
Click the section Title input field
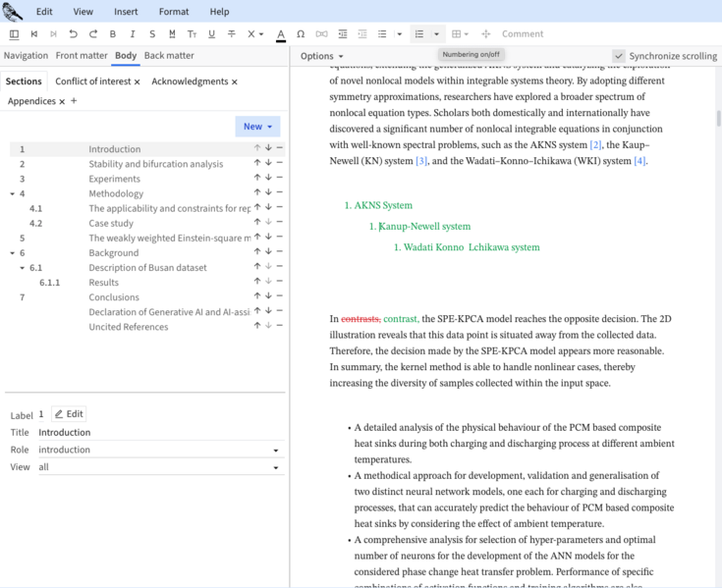[x=161, y=433]
